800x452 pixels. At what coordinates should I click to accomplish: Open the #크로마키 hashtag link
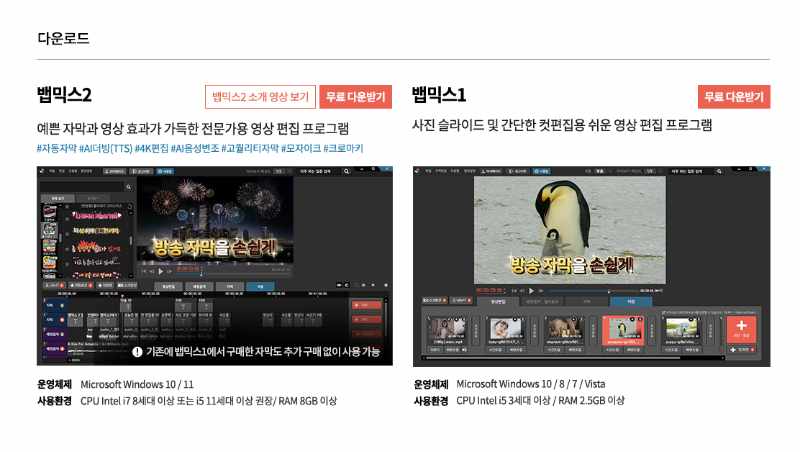(343, 148)
